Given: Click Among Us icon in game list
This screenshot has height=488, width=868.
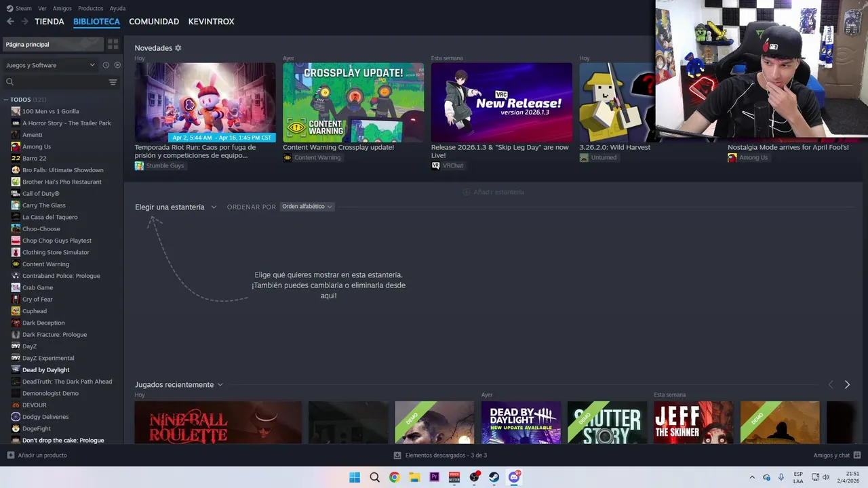Looking at the screenshot, I should point(16,146).
